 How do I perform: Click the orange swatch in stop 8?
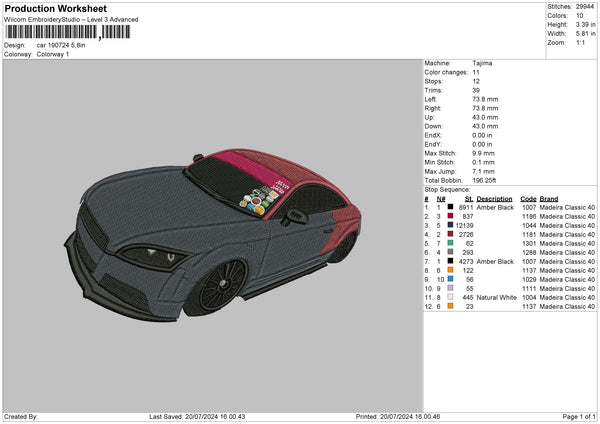click(x=452, y=270)
